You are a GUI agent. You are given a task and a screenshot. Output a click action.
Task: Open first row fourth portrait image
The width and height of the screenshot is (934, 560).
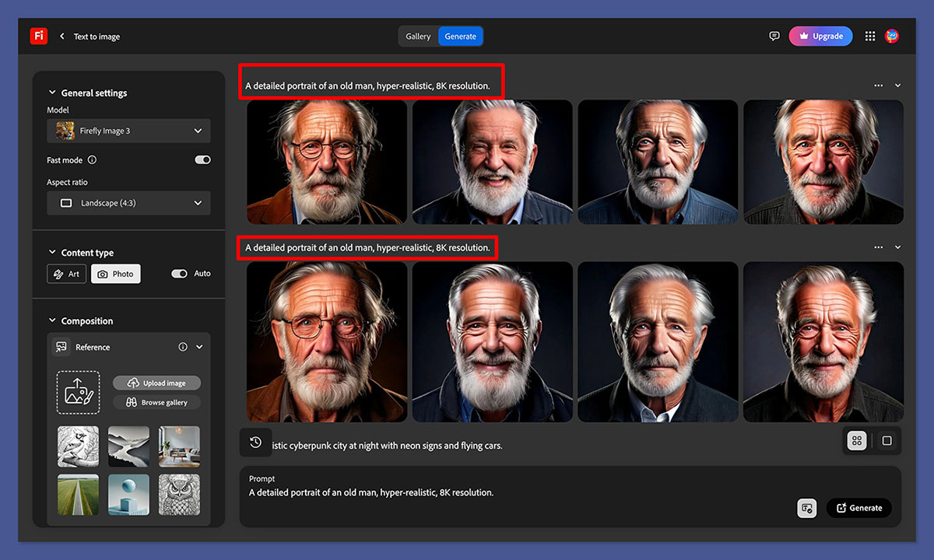tap(823, 162)
